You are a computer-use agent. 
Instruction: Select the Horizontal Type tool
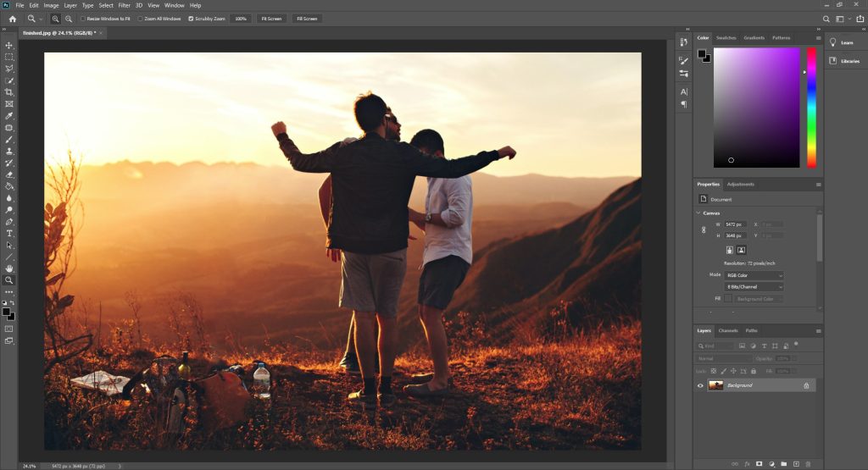click(8, 234)
